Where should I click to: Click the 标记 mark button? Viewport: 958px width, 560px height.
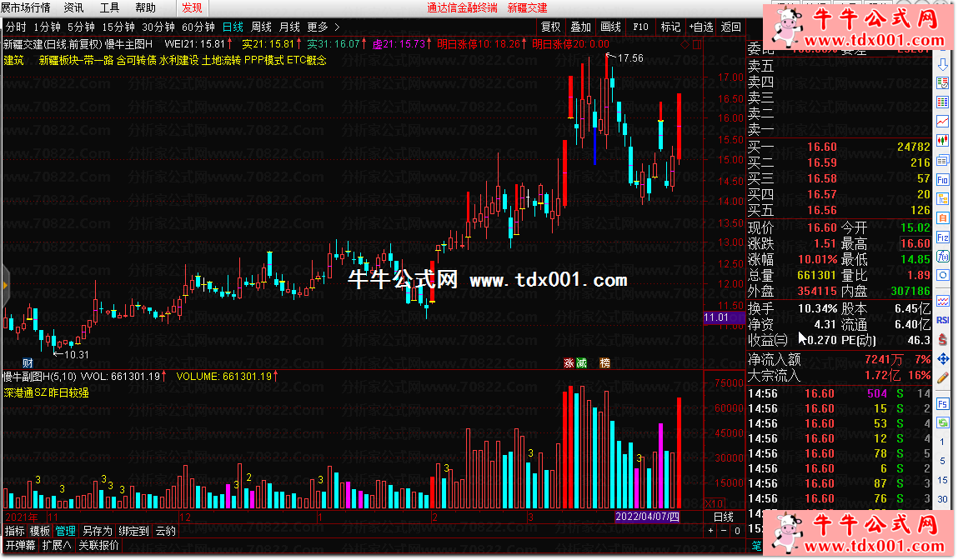point(670,27)
